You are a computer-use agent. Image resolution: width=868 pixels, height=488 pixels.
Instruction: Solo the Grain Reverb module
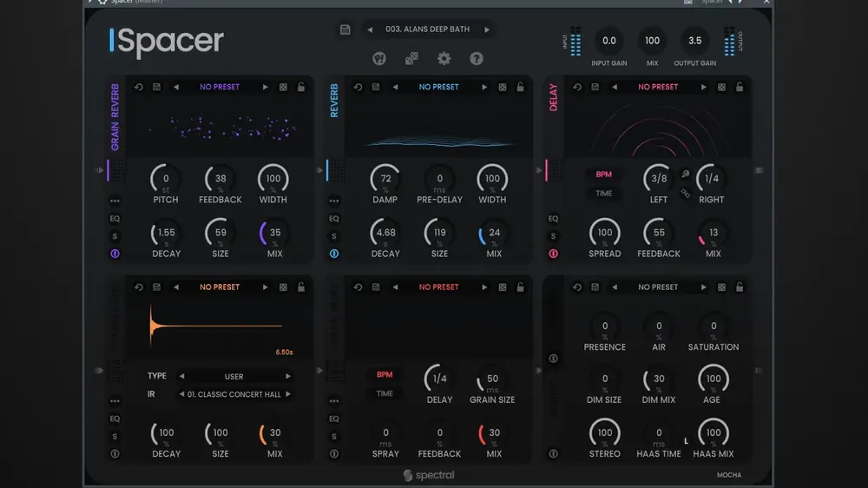pyautogui.click(x=115, y=236)
